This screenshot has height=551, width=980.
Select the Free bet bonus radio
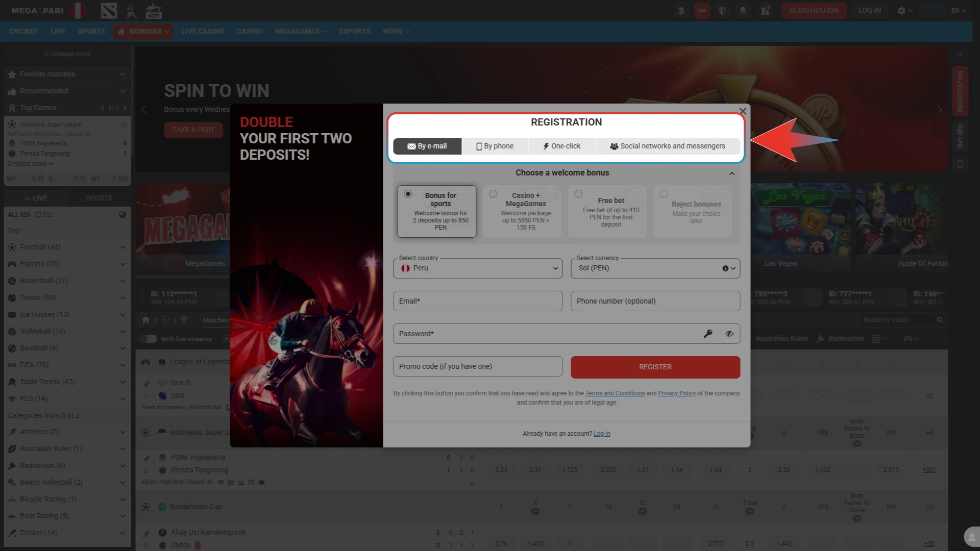[x=578, y=194]
